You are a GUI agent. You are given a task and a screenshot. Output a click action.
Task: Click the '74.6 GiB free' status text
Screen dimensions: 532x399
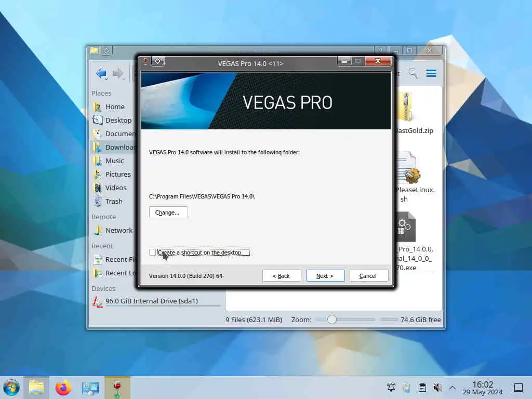tap(420, 320)
